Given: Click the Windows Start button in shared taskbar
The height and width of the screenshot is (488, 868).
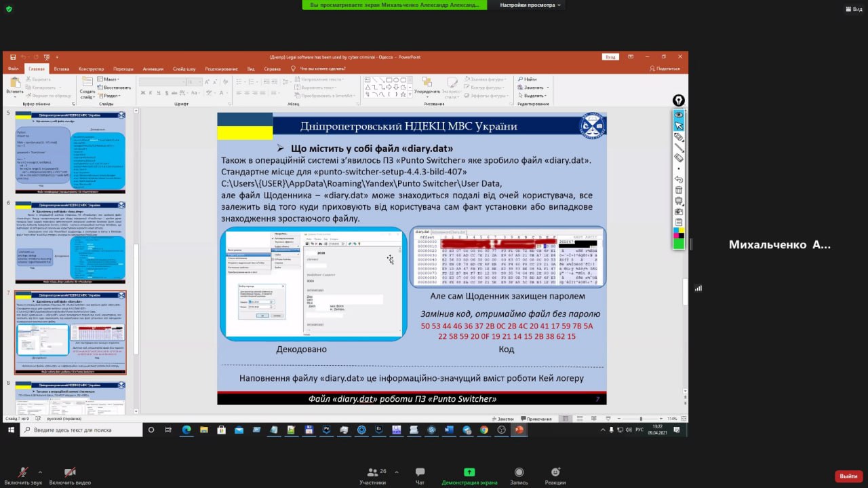Looking at the screenshot, I should point(11,430).
